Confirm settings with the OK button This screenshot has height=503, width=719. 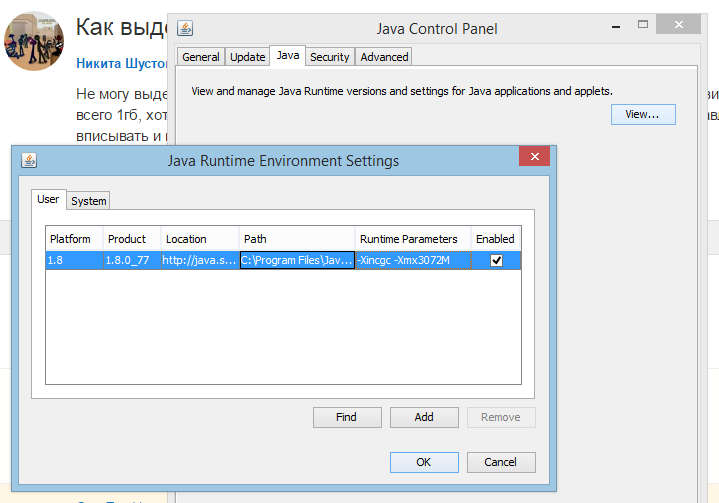(423, 462)
